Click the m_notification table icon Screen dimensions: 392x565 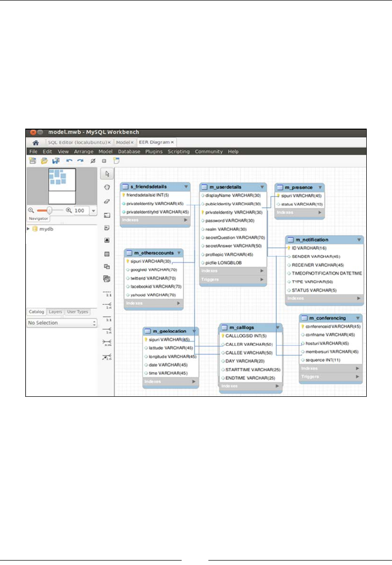click(291, 239)
